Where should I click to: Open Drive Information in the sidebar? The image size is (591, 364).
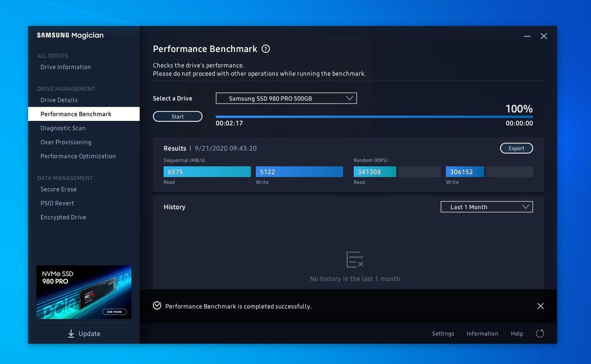click(x=66, y=67)
